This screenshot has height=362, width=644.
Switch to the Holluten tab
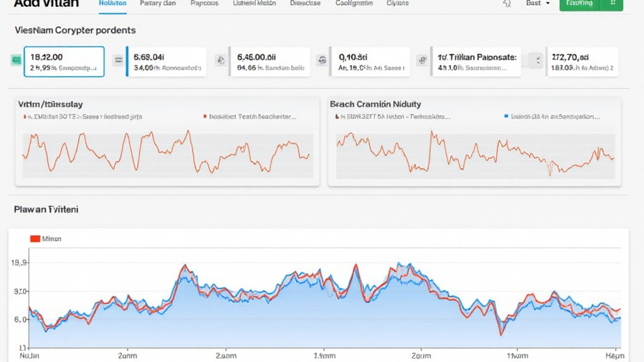tap(113, 4)
